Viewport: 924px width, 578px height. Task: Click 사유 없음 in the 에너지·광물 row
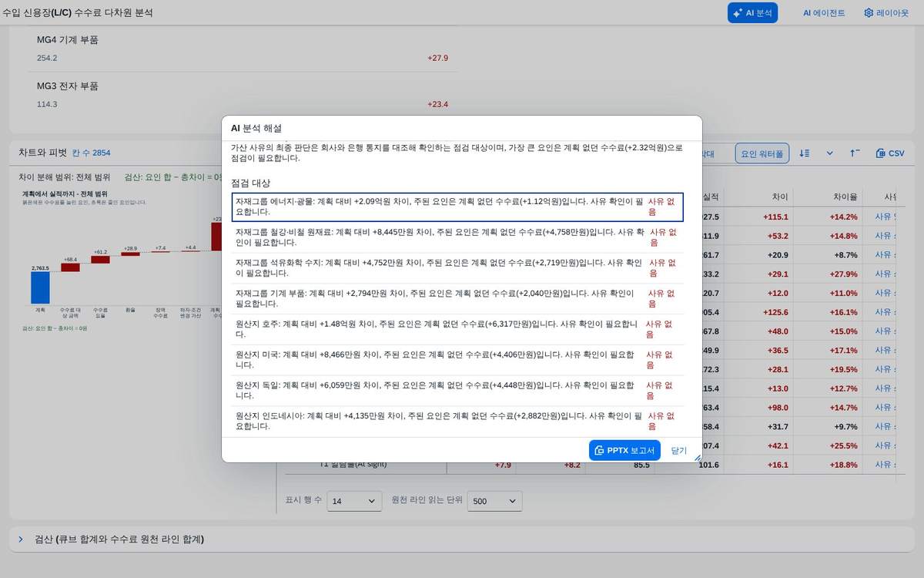(x=661, y=207)
